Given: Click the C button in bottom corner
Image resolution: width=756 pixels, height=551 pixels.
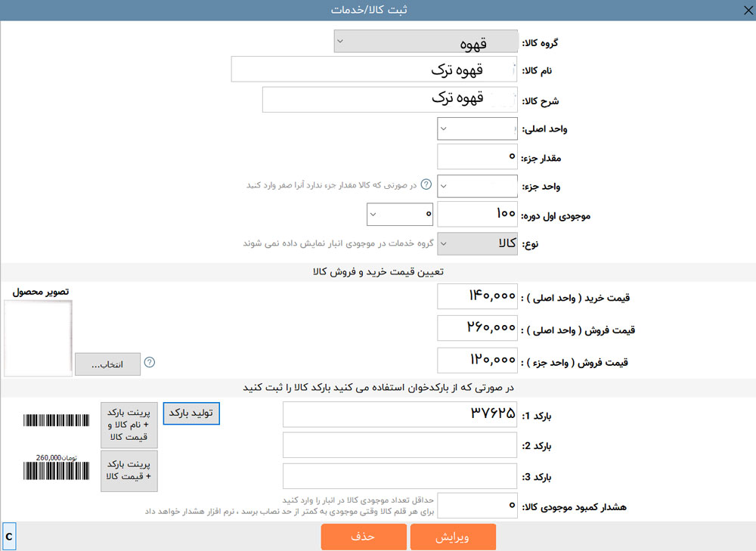Looking at the screenshot, I should click(9, 537).
